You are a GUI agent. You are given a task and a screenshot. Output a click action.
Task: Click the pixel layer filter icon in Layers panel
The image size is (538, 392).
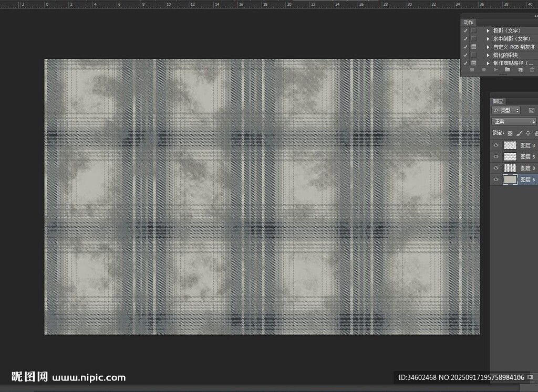[532, 110]
